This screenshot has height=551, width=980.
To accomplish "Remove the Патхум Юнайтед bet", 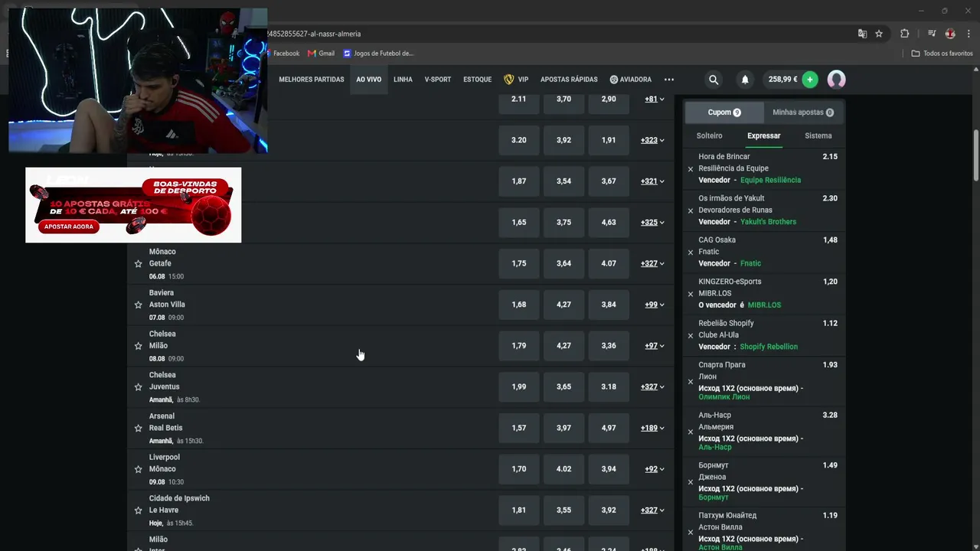I will click(691, 532).
